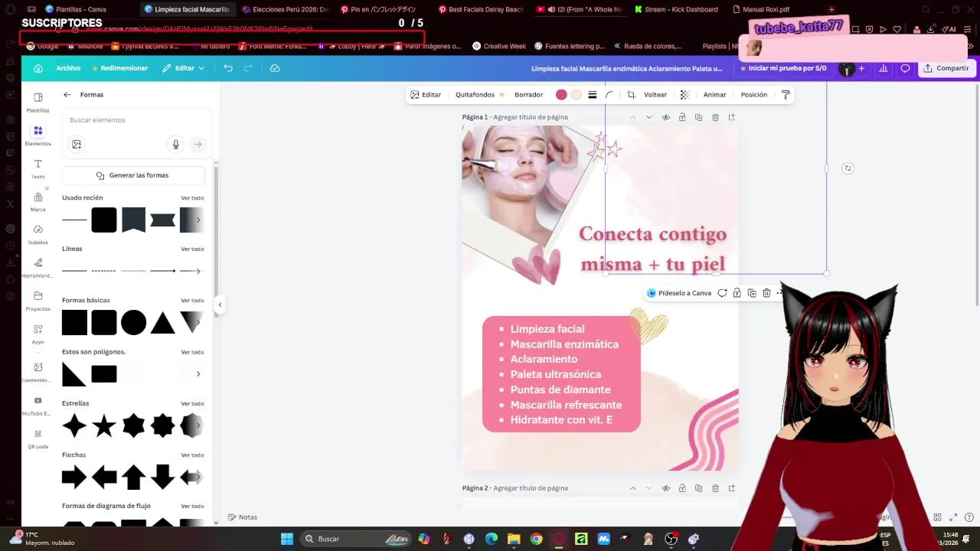Click Iniciar mi prueba por S/0
The width and height of the screenshot is (980, 551).
point(783,68)
